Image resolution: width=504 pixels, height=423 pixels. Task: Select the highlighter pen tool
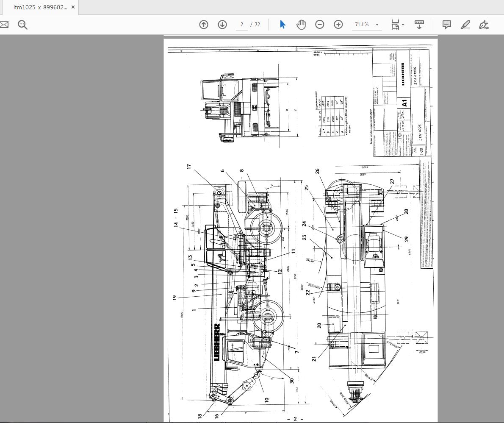pos(465,25)
